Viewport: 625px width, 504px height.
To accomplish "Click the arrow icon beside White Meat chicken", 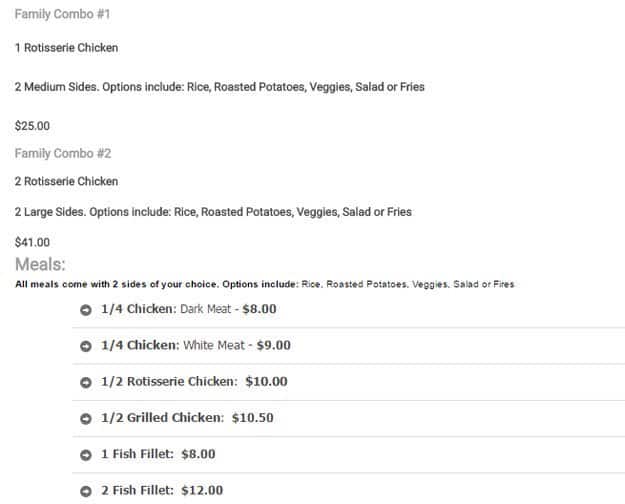I will coord(86,346).
